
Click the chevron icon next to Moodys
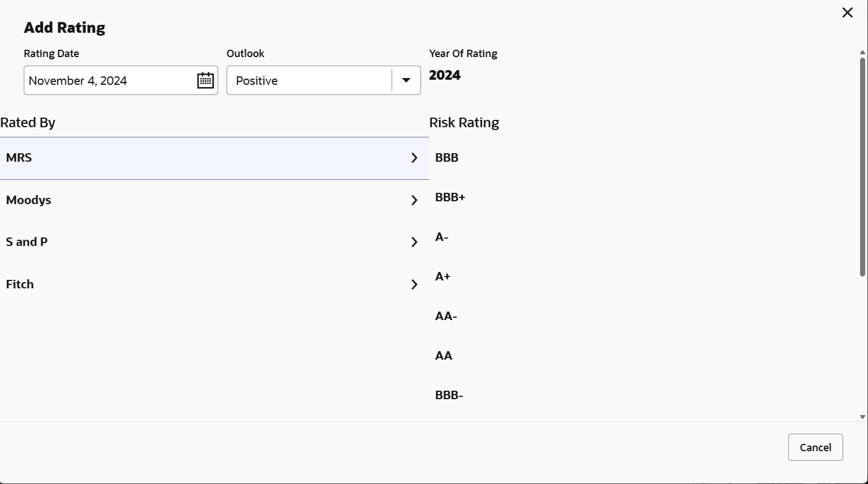click(x=414, y=200)
